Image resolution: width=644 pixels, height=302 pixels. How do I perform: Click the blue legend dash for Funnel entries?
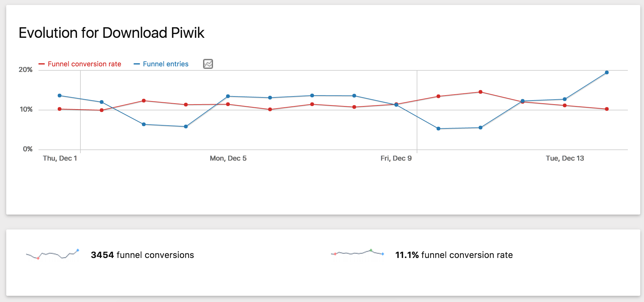pyautogui.click(x=137, y=64)
